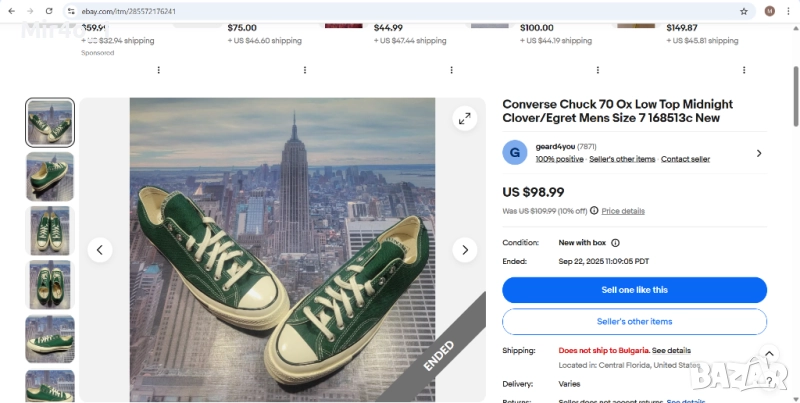Expand the geard4you seller details chevron
The width and height of the screenshot is (800, 403).
[758, 153]
